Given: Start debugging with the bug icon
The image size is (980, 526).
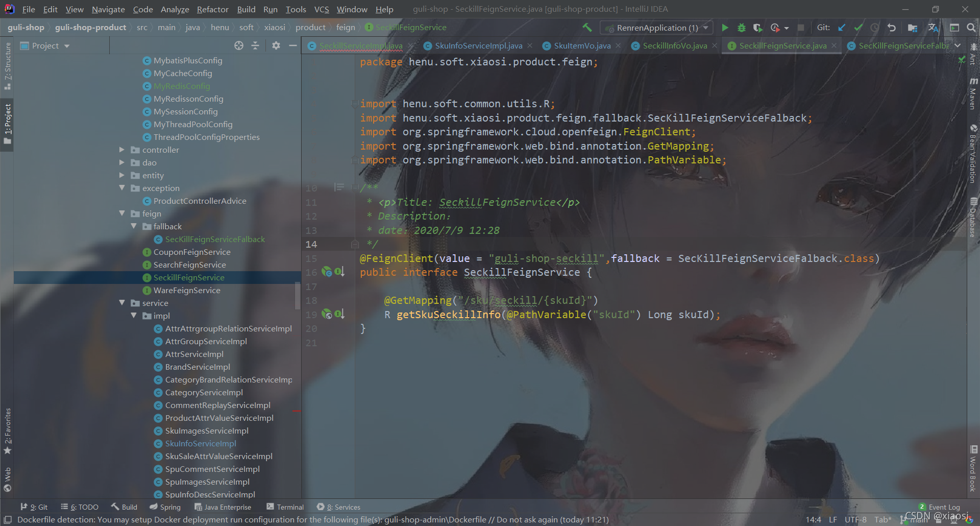Looking at the screenshot, I should click(742, 28).
